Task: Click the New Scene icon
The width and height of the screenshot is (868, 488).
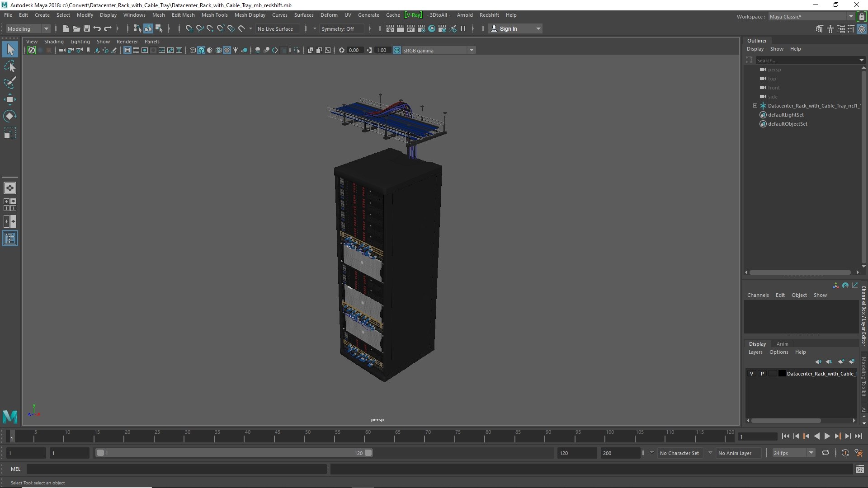Action: point(66,28)
